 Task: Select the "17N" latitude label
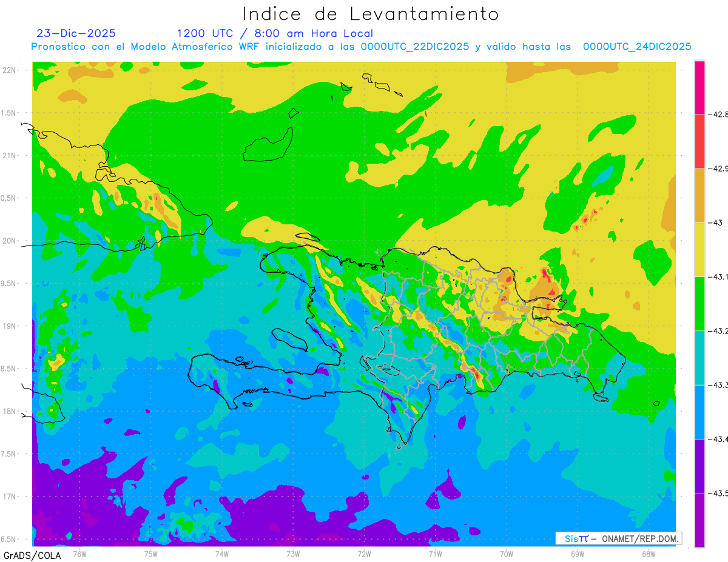click(10, 497)
